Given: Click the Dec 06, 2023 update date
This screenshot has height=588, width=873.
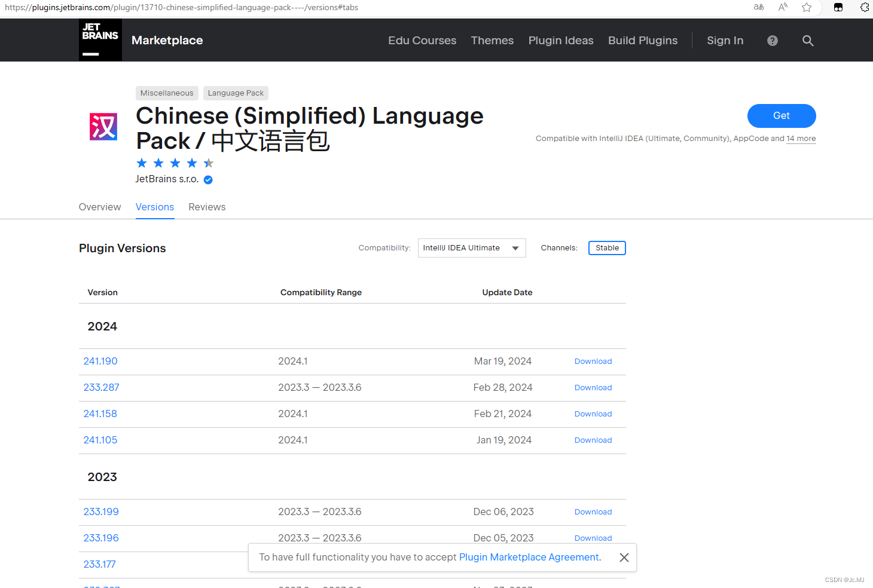Looking at the screenshot, I should [503, 512].
